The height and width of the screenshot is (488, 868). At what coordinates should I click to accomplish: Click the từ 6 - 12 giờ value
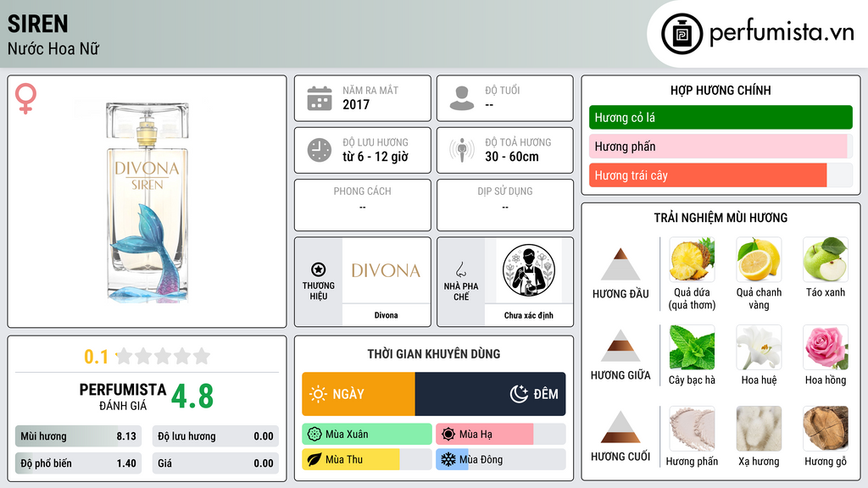coord(376,157)
